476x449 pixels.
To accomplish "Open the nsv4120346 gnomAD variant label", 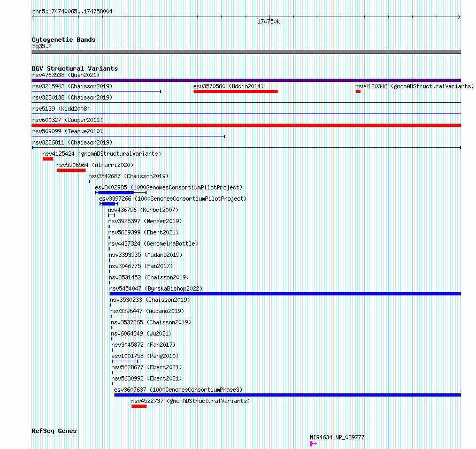I will [x=414, y=86].
